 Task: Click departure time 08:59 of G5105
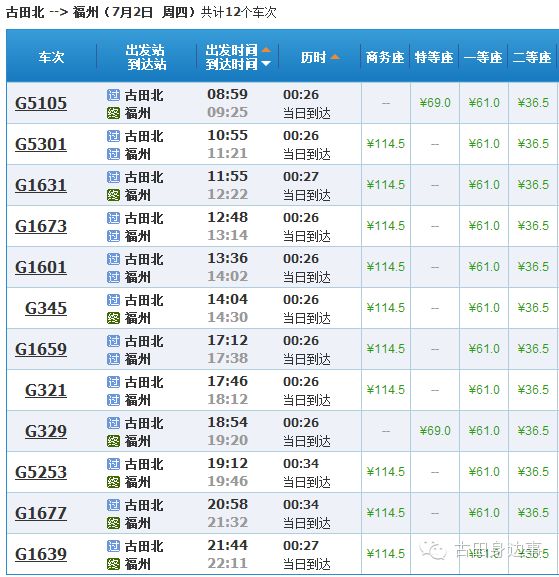coord(227,94)
